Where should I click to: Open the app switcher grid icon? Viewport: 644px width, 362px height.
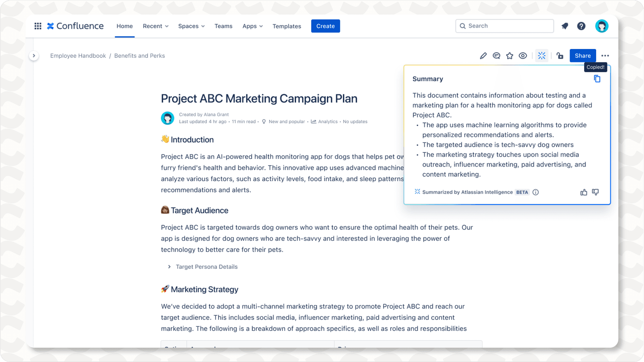(38, 26)
